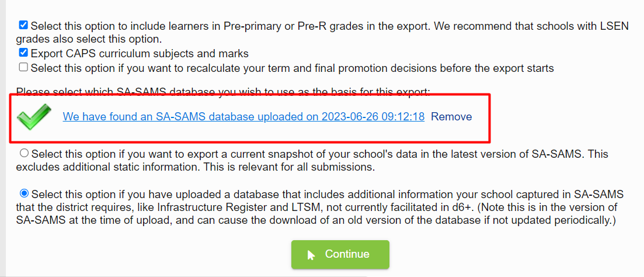Select the current snapshot export radio button
Screen dimensions: 644x277
coord(25,153)
